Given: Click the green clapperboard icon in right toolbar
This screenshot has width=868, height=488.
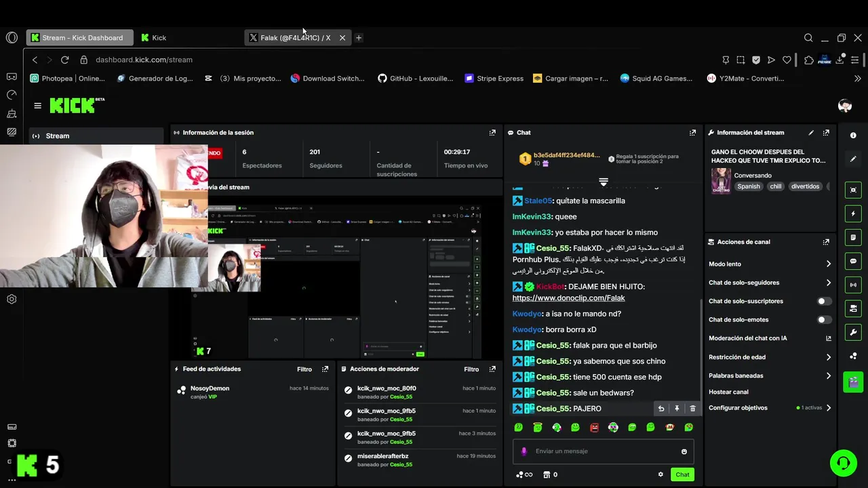Looking at the screenshot, I should tap(853, 382).
